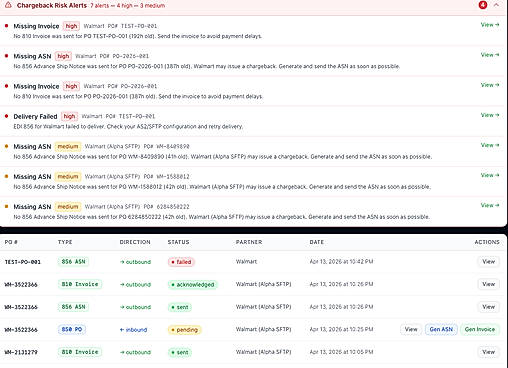
Task: Click the pending status badge
Action: [x=184, y=330]
